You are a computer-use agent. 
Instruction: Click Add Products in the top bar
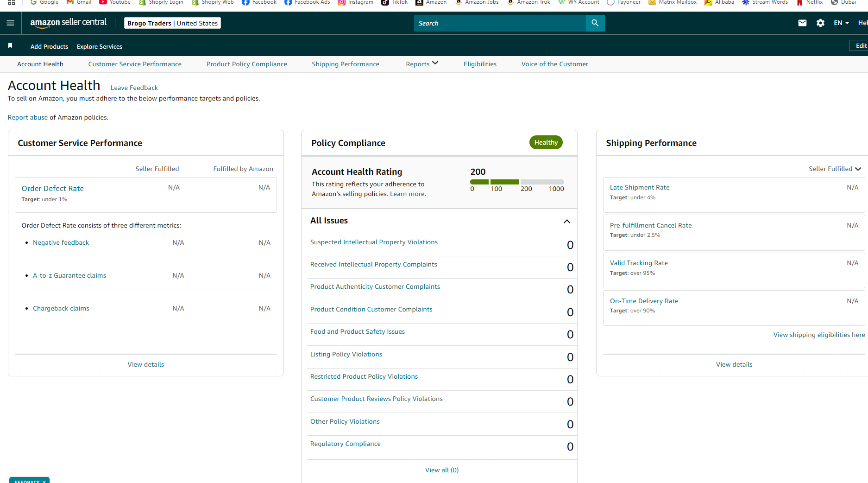point(49,46)
